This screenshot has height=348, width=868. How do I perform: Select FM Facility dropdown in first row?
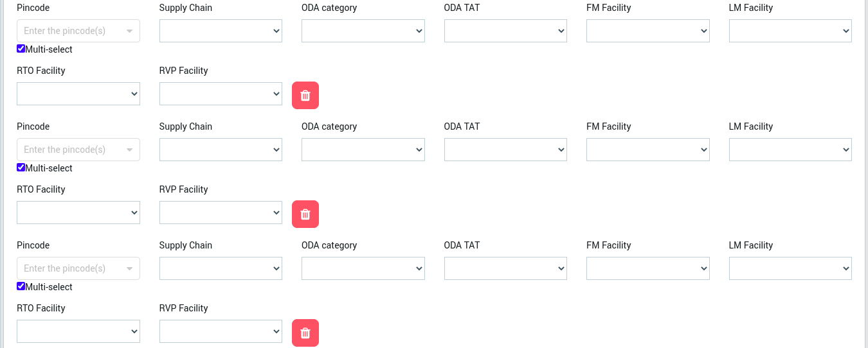coord(647,31)
